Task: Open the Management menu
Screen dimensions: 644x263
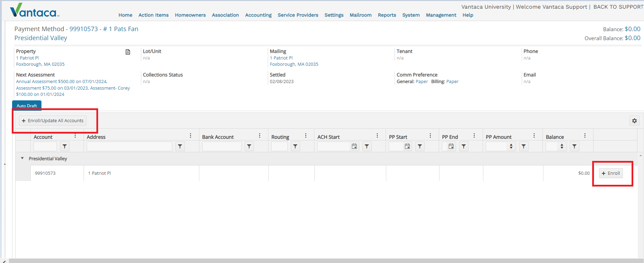Action: 441,15
